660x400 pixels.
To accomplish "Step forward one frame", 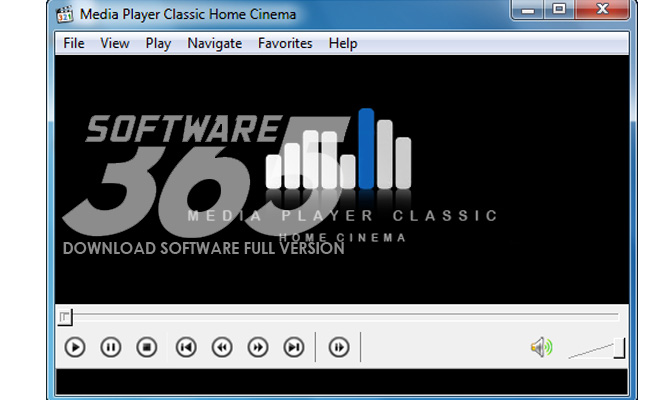I will click(x=339, y=347).
